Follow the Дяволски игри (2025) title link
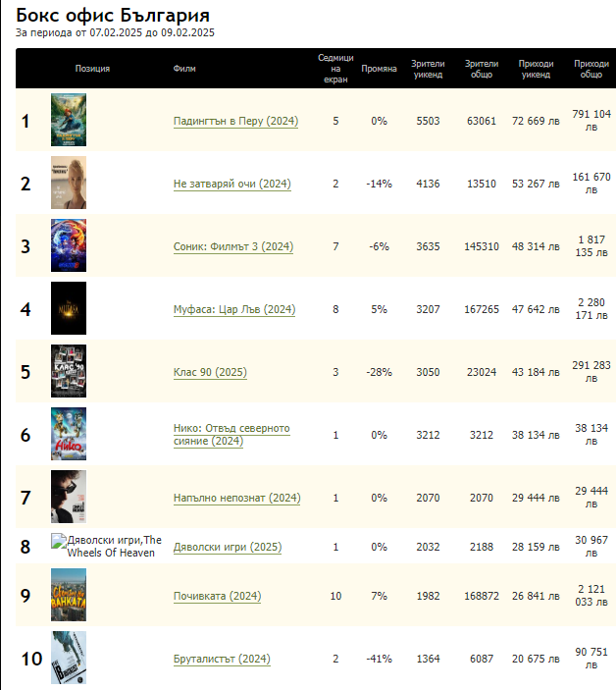 click(x=227, y=546)
